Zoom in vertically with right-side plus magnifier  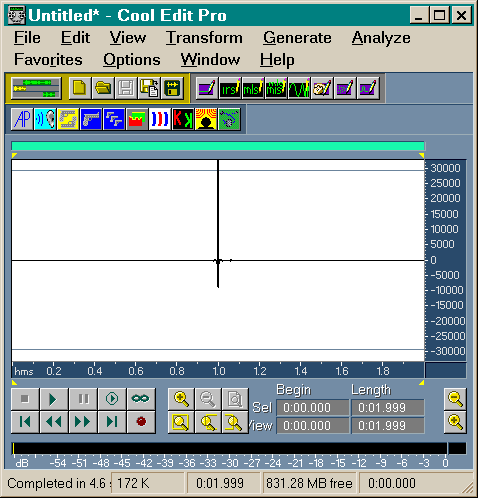pyautogui.click(x=455, y=422)
